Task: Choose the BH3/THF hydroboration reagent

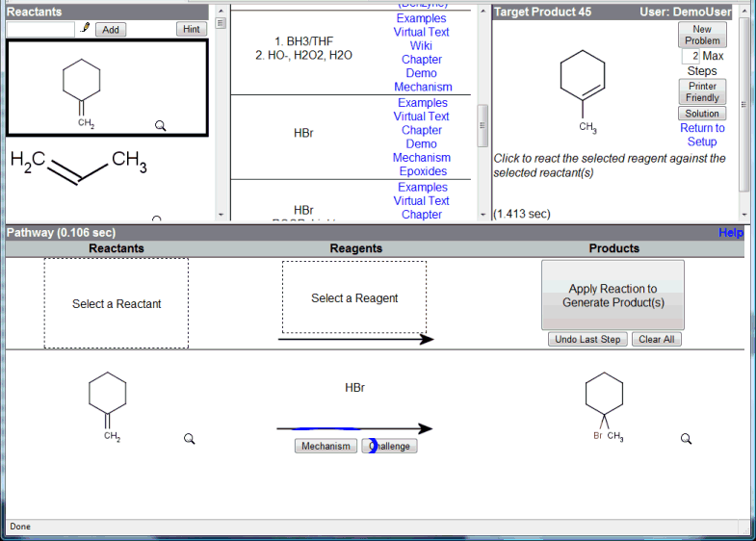Action: point(303,49)
